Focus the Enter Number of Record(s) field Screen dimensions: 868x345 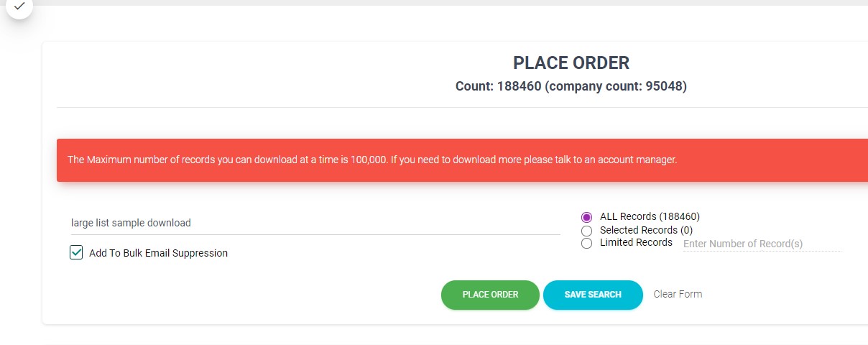762,244
